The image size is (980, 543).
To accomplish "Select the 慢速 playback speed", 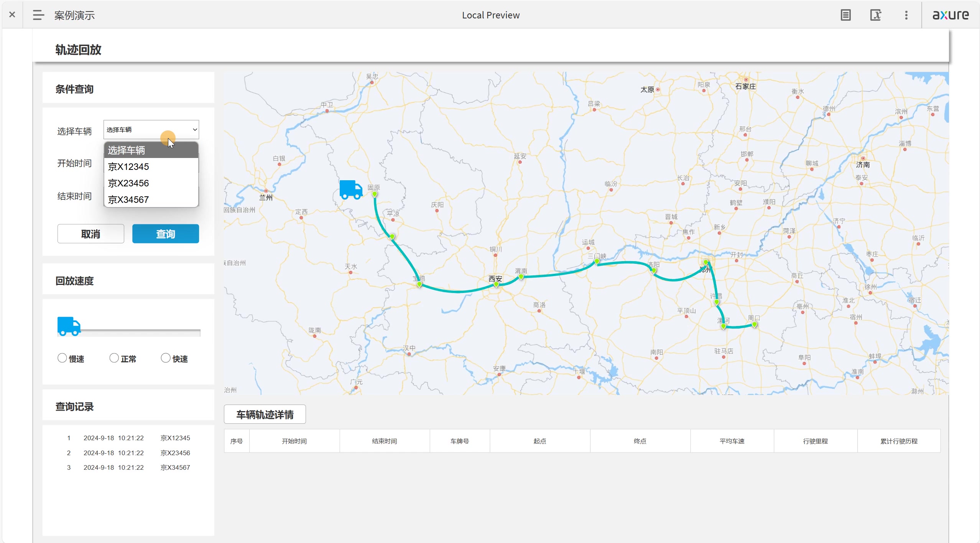I will 62,358.
